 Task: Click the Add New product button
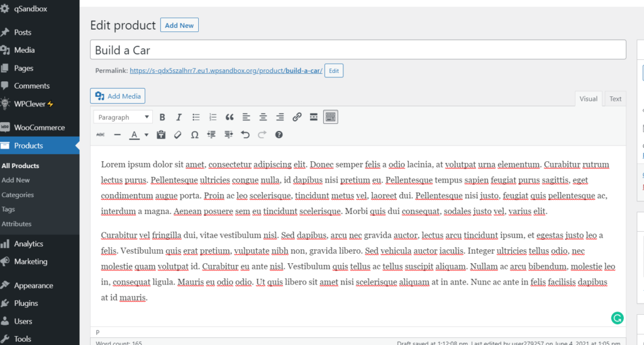[179, 25]
